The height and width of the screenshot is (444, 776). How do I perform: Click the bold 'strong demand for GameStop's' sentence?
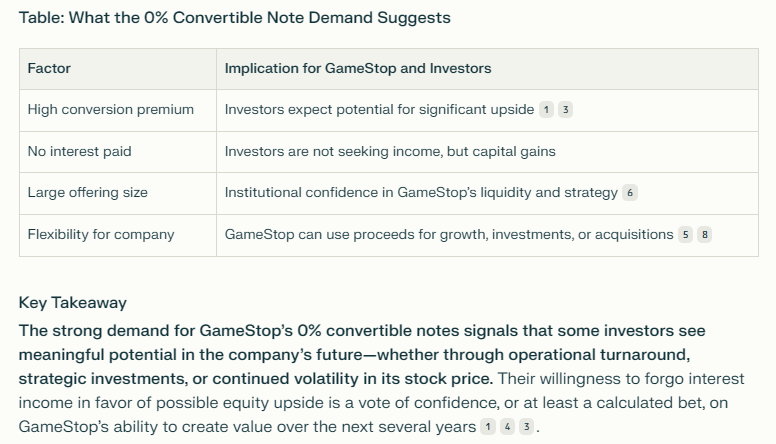tap(362, 354)
